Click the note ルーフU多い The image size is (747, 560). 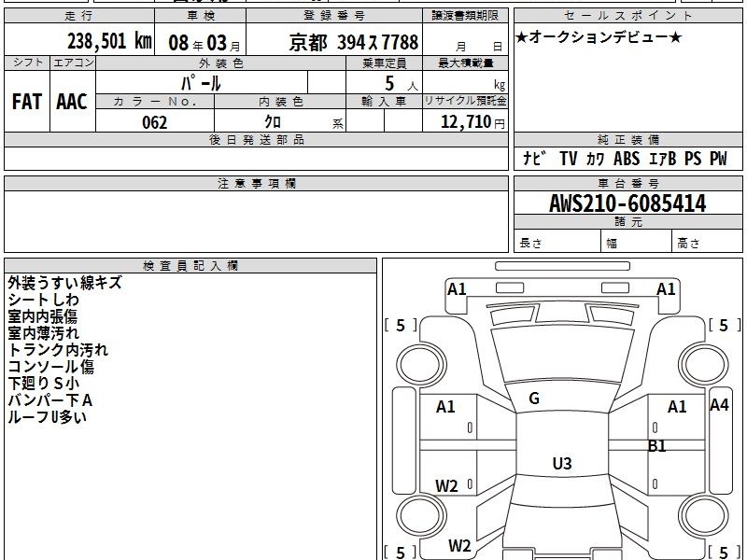coord(48,417)
